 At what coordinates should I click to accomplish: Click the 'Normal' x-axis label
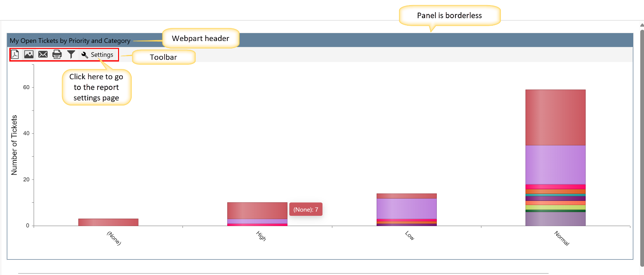561,238
